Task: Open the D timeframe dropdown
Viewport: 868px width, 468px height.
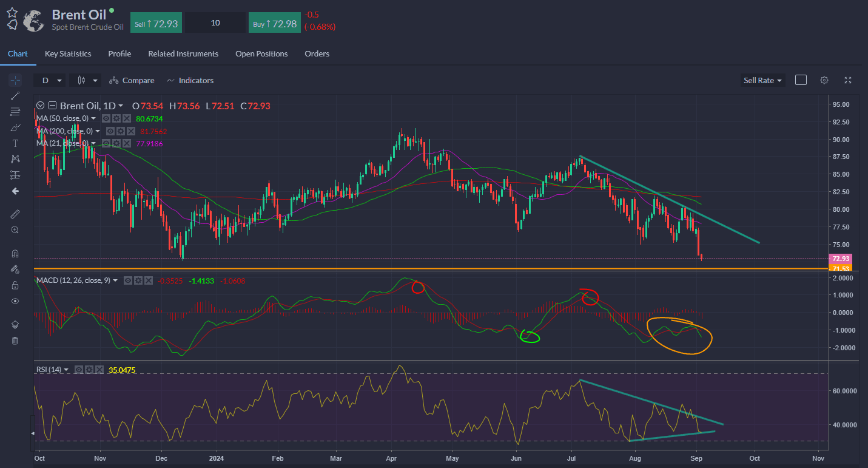Action: 50,80
